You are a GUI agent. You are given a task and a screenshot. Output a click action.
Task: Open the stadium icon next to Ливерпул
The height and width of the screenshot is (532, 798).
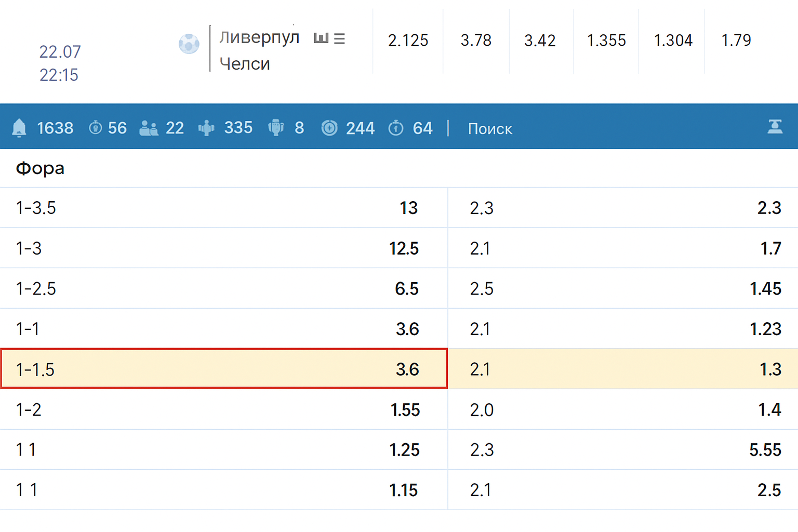tap(322, 38)
